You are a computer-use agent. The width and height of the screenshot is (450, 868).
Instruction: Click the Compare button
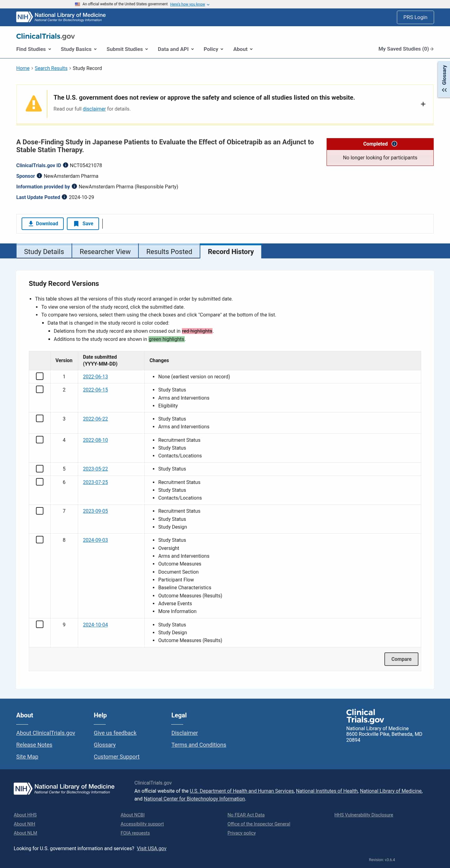pyautogui.click(x=401, y=659)
